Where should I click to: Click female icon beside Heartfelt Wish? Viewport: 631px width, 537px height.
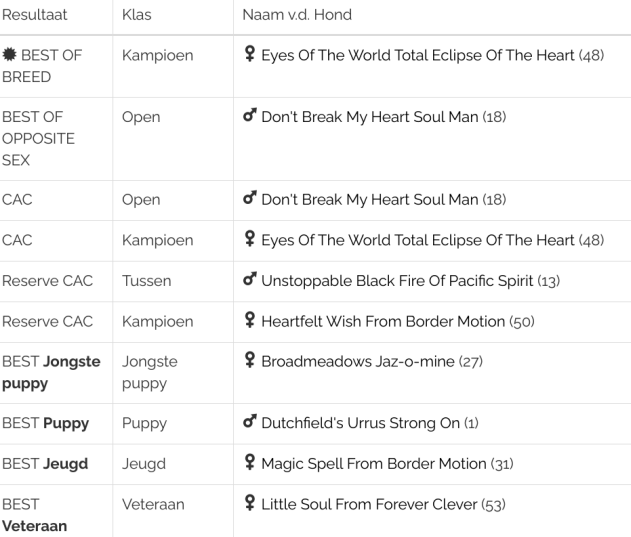point(250,320)
